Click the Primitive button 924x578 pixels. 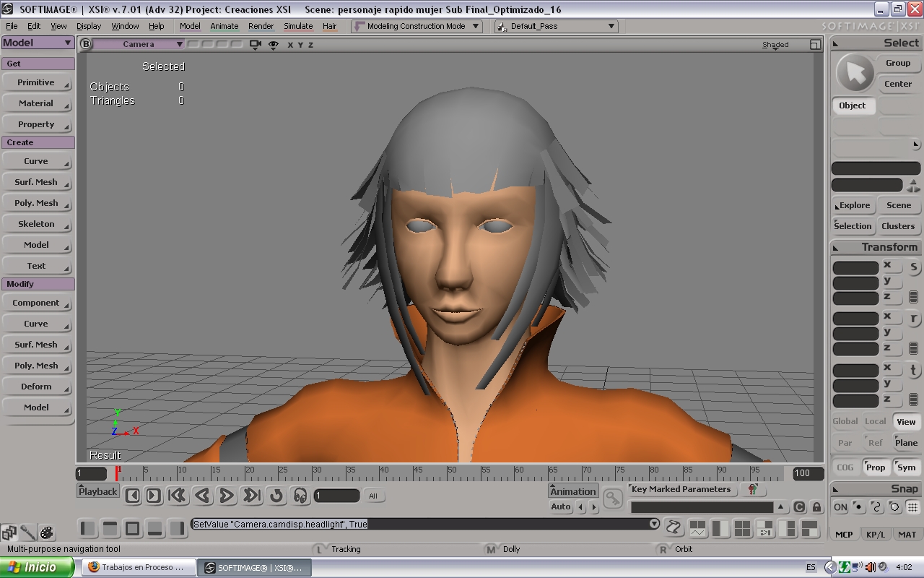(x=37, y=82)
